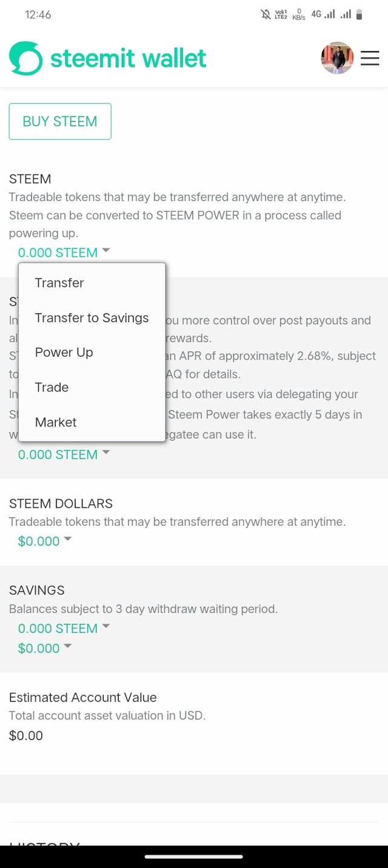388x868 pixels.
Task: Tap the user profile avatar
Action: [337, 58]
